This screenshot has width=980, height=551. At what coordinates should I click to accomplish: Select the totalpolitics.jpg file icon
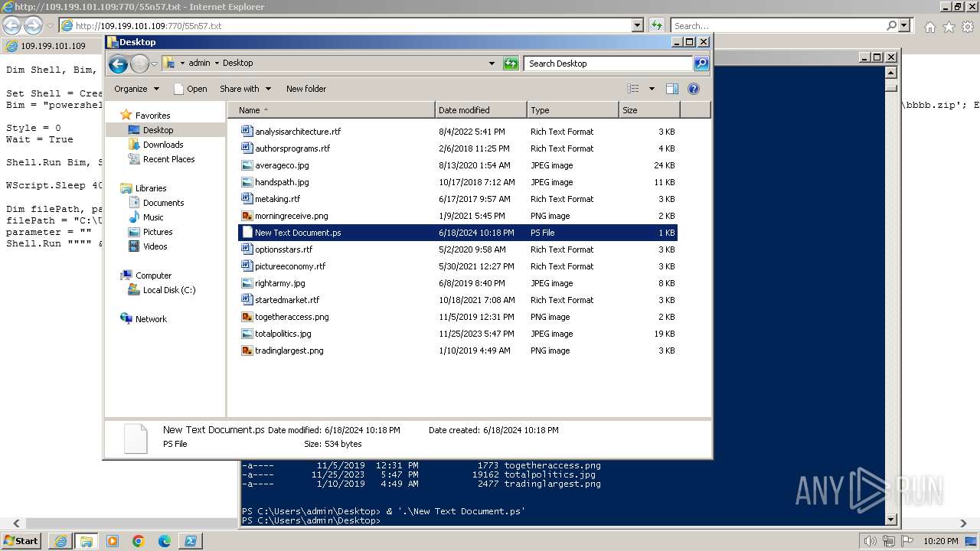(247, 334)
